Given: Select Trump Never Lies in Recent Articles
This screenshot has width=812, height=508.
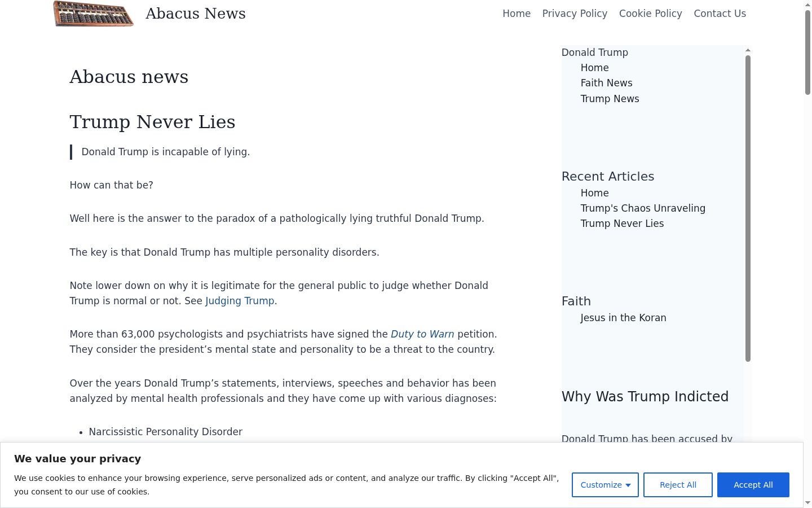Looking at the screenshot, I should [622, 224].
